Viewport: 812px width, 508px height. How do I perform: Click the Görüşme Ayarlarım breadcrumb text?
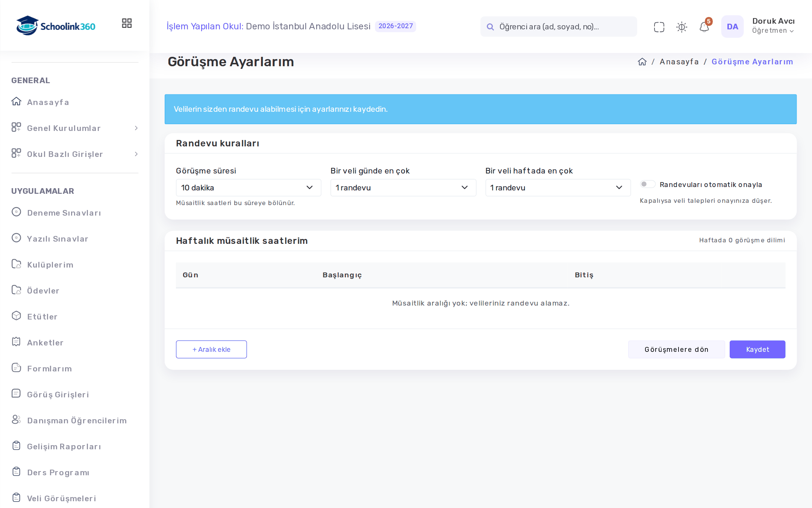point(752,62)
